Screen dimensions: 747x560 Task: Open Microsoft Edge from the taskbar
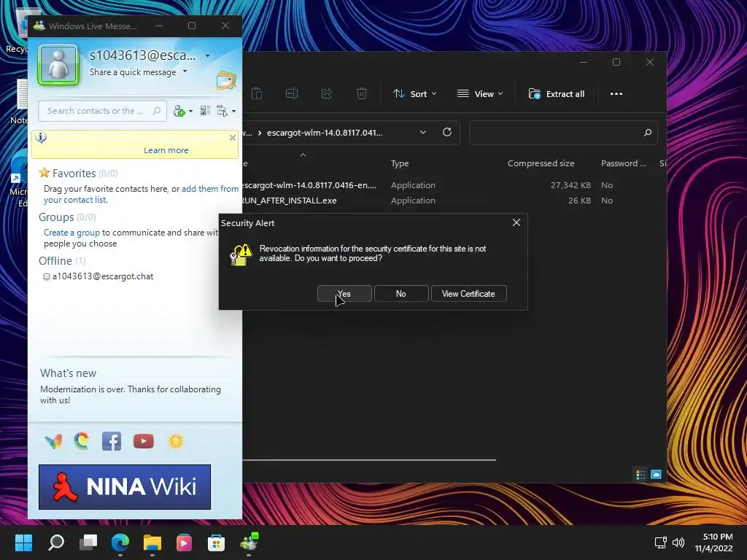pyautogui.click(x=120, y=542)
